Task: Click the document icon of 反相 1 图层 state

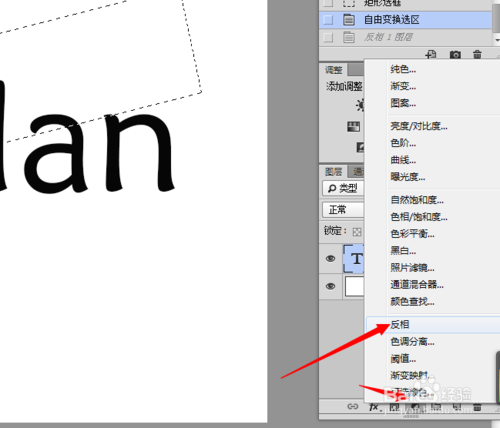Action: [x=349, y=37]
